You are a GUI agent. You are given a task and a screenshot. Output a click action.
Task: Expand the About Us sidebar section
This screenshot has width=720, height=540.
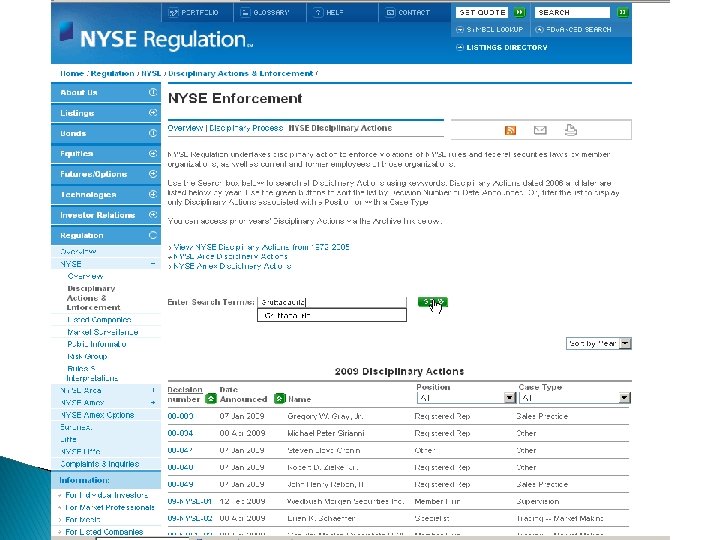click(106, 92)
